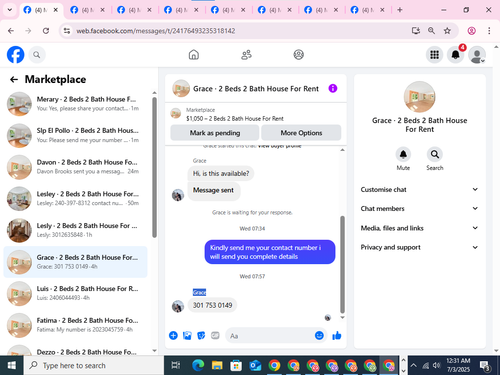Open Microsoft Store from taskbar
500x375 pixels.
coord(236,366)
